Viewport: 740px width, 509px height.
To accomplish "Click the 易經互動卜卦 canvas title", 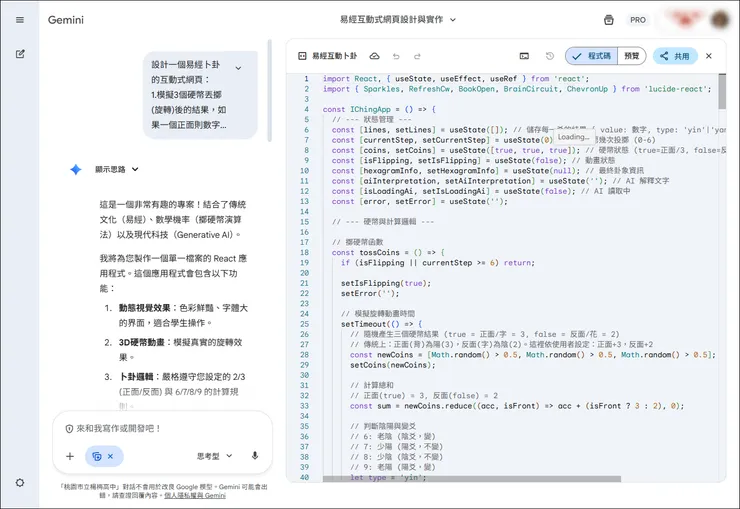I will [x=335, y=56].
